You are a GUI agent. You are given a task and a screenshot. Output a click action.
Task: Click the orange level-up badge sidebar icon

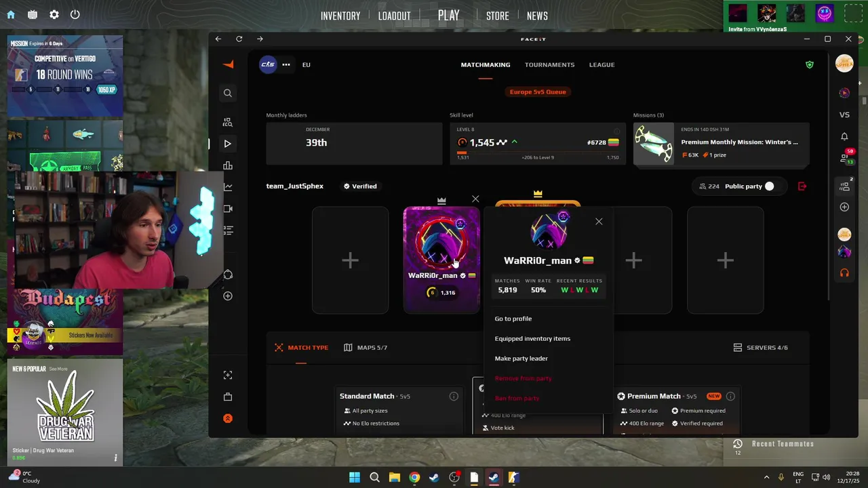228,418
